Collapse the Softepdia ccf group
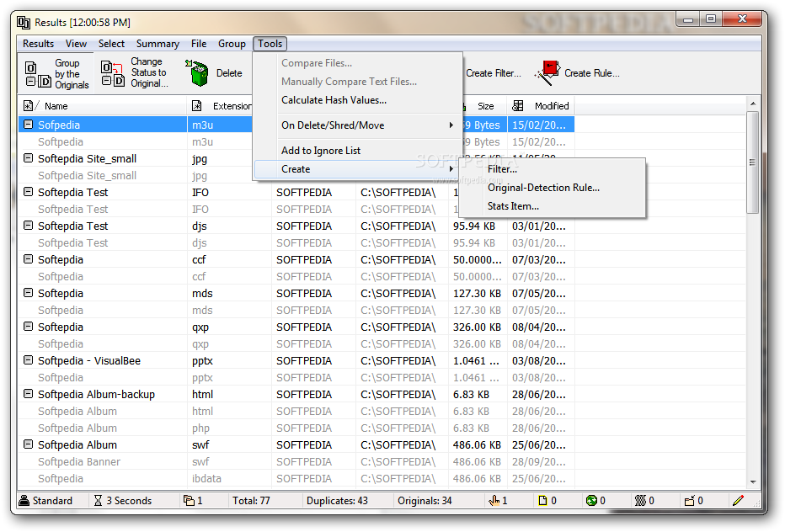 coord(29,258)
